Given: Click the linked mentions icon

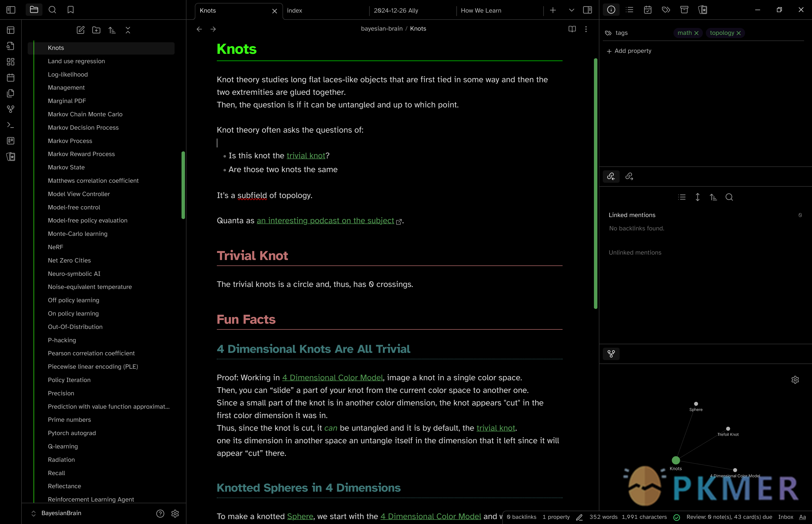Looking at the screenshot, I should click(x=611, y=176).
